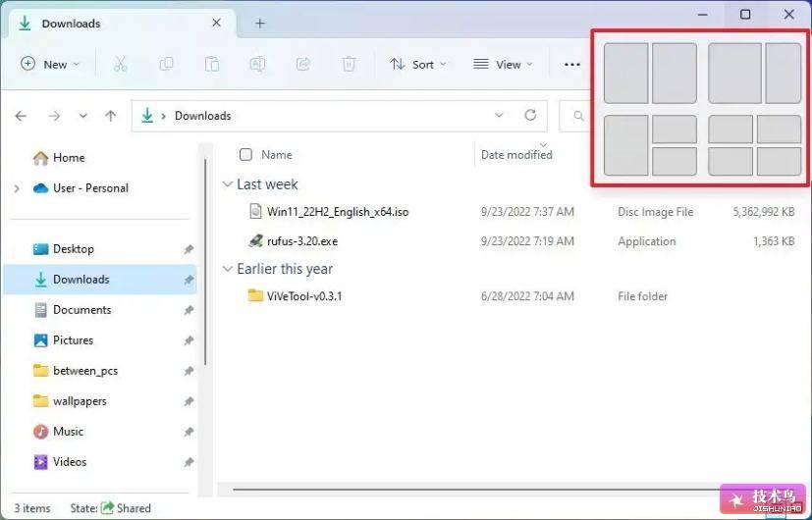Image resolution: width=812 pixels, height=520 pixels.
Task: Select Win11_22H2_English_x64.iso file name
Action: (338, 212)
